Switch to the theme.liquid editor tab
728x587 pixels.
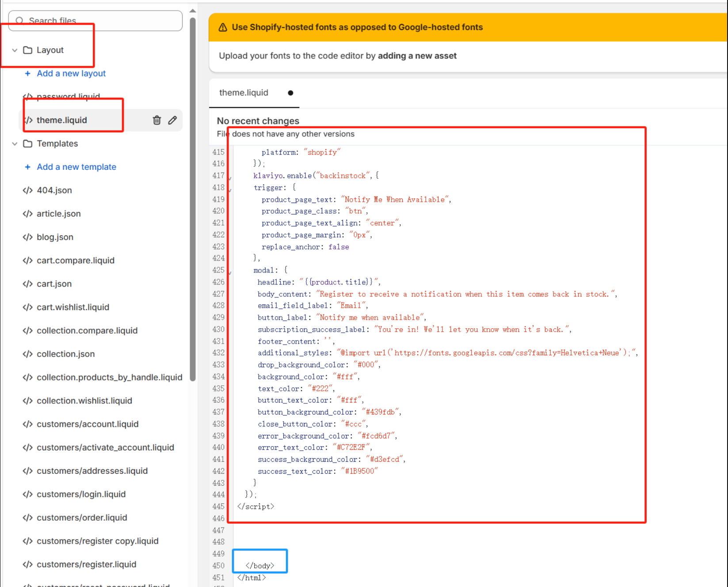[244, 93]
